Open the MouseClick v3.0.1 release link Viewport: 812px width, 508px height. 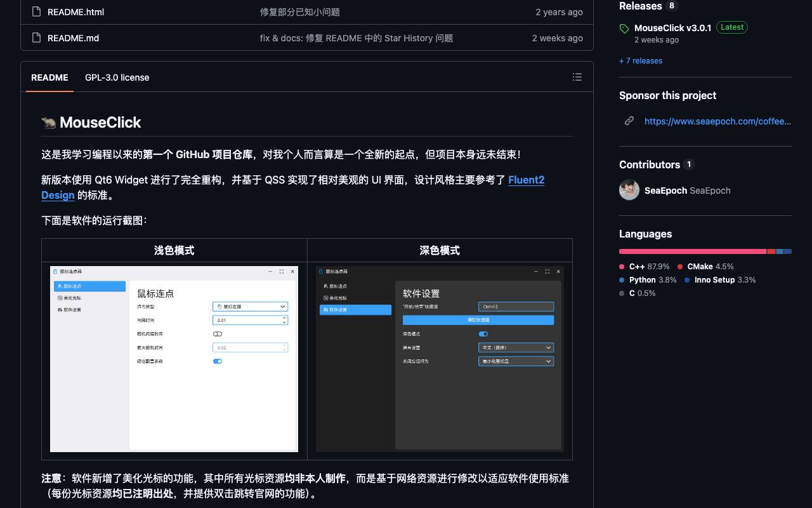click(672, 28)
